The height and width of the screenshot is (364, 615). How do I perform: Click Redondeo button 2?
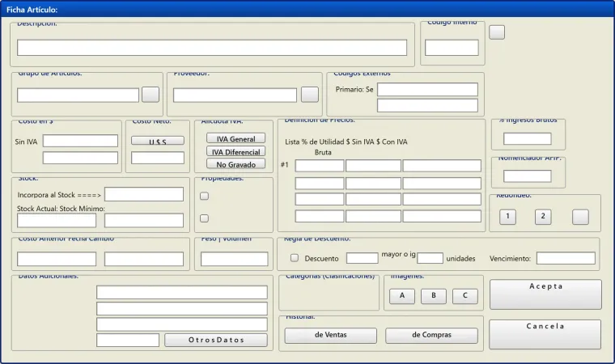[543, 217]
